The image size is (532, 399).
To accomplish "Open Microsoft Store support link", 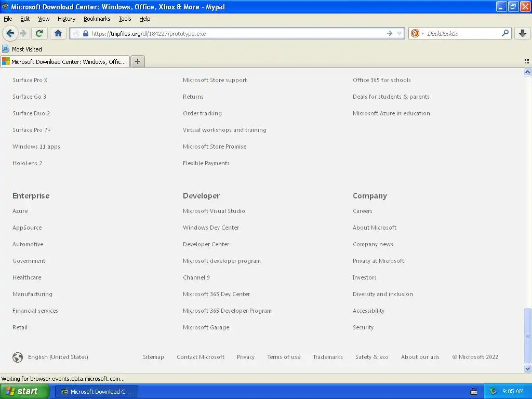I will [x=215, y=80].
